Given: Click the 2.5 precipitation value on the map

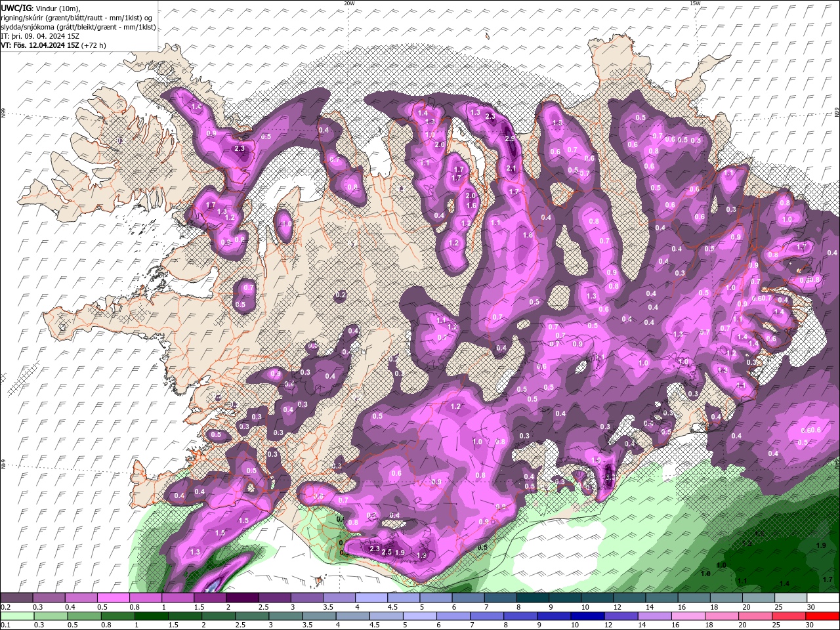Looking at the screenshot, I should 387,552.
